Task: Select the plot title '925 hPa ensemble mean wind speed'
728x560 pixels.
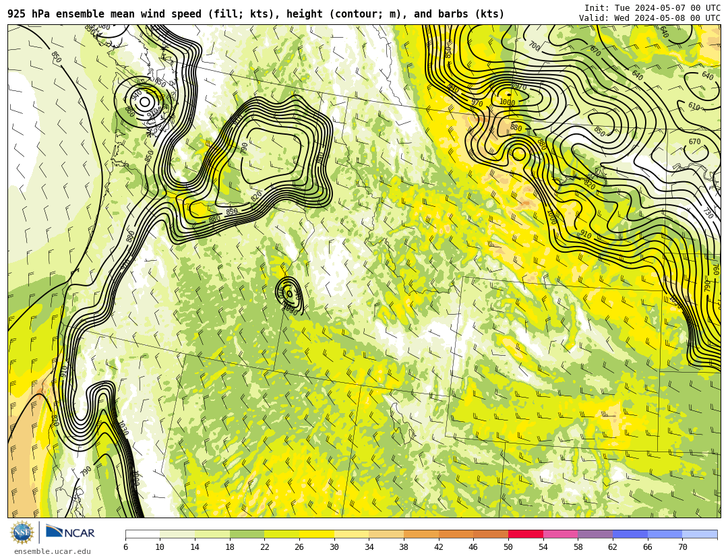Action: (x=104, y=14)
